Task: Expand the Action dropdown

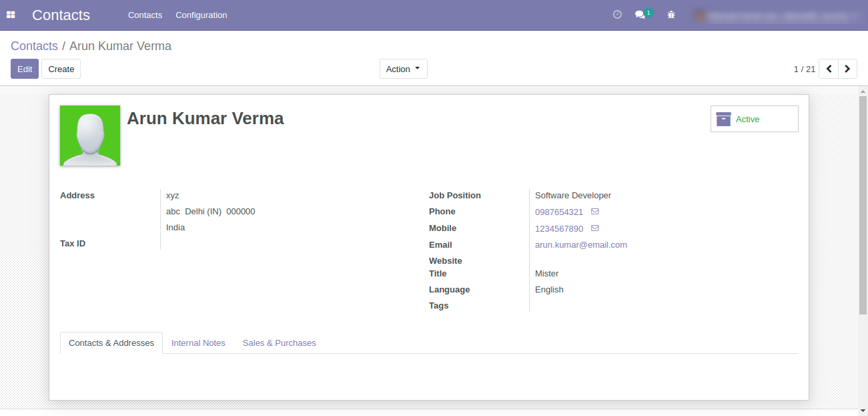Action: (403, 69)
